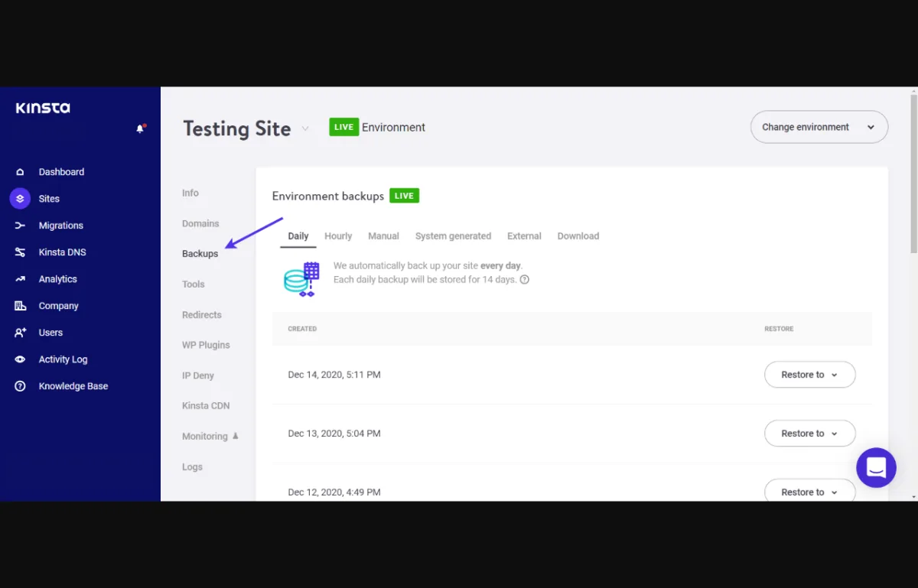Click the Kinsta logo
918x588 pixels.
(43, 108)
